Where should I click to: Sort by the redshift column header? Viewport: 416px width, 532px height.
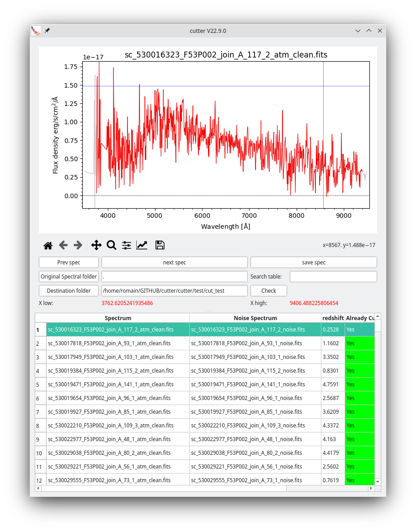[332, 318]
